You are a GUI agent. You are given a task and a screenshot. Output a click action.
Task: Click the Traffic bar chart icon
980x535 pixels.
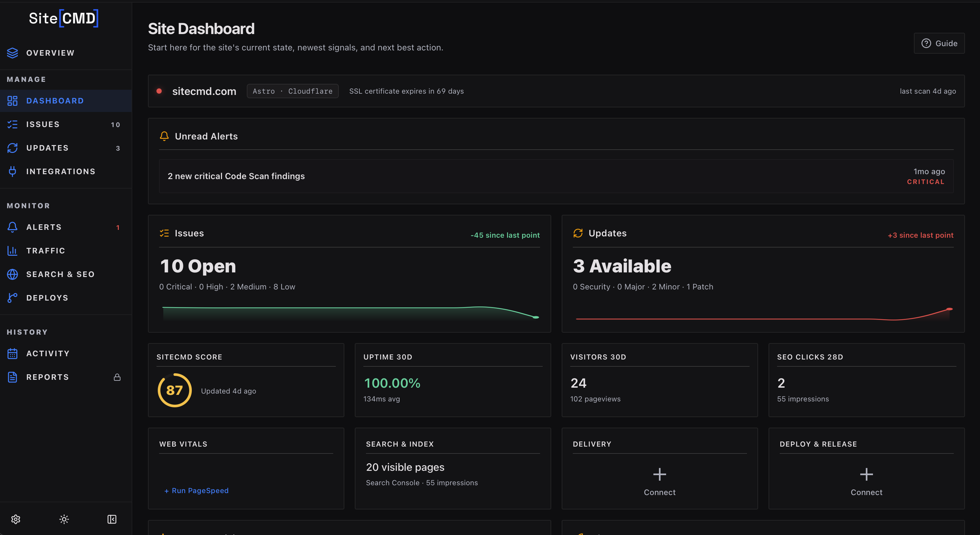pos(12,251)
